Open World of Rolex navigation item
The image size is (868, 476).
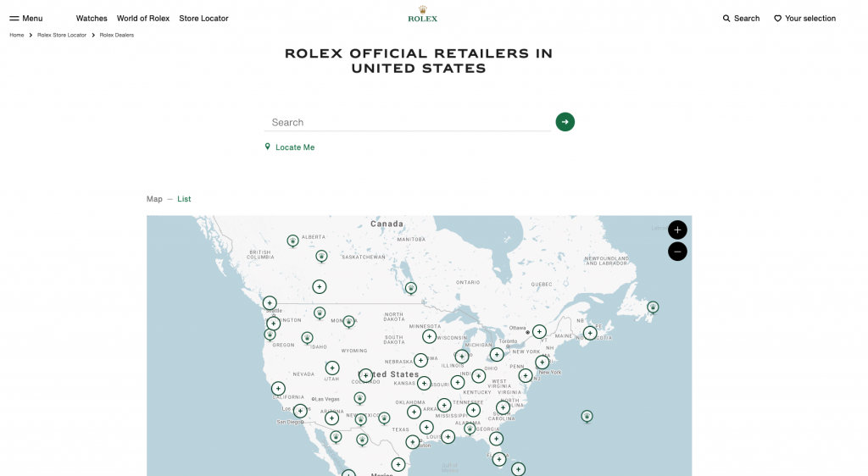pos(142,19)
